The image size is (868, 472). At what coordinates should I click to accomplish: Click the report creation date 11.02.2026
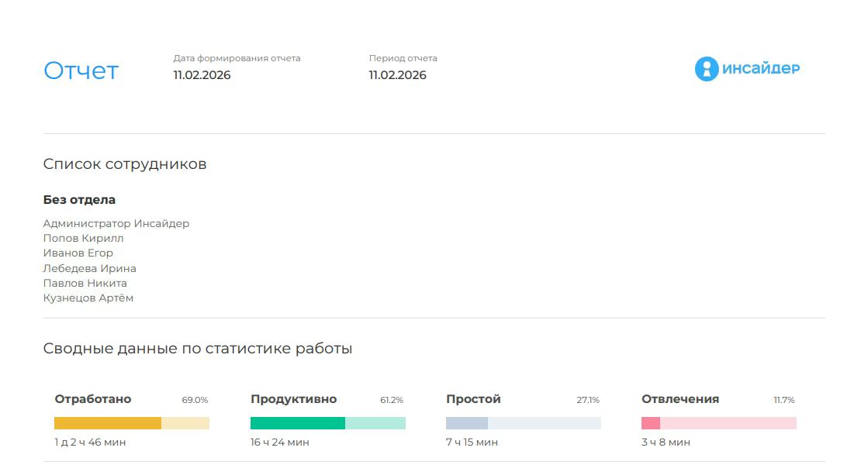coord(202,75)
